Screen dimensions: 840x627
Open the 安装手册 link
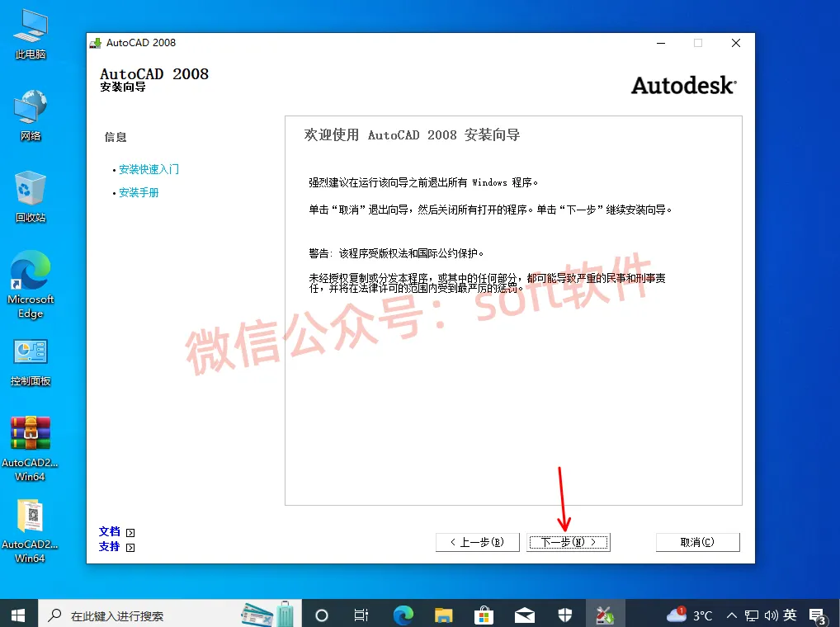point(139,192)
